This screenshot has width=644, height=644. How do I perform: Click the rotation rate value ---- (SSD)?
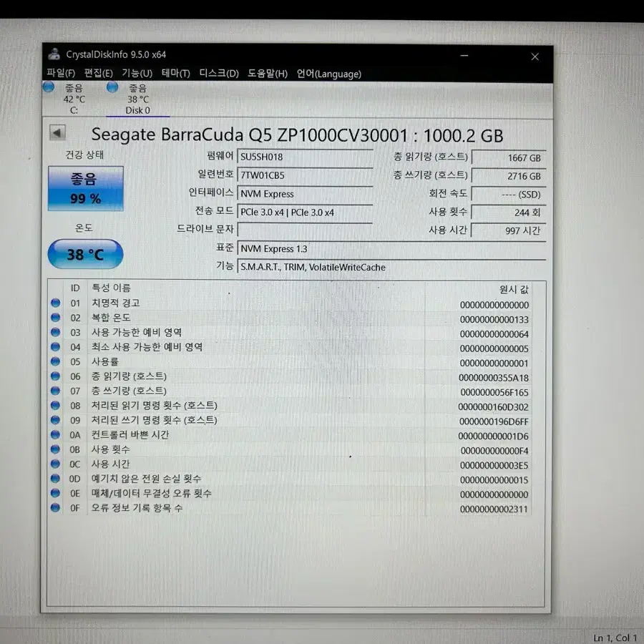[509, 194]
